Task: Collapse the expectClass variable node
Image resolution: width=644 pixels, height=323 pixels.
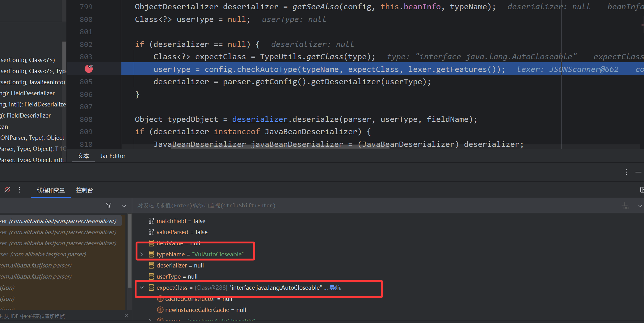Action: point(142,288)
